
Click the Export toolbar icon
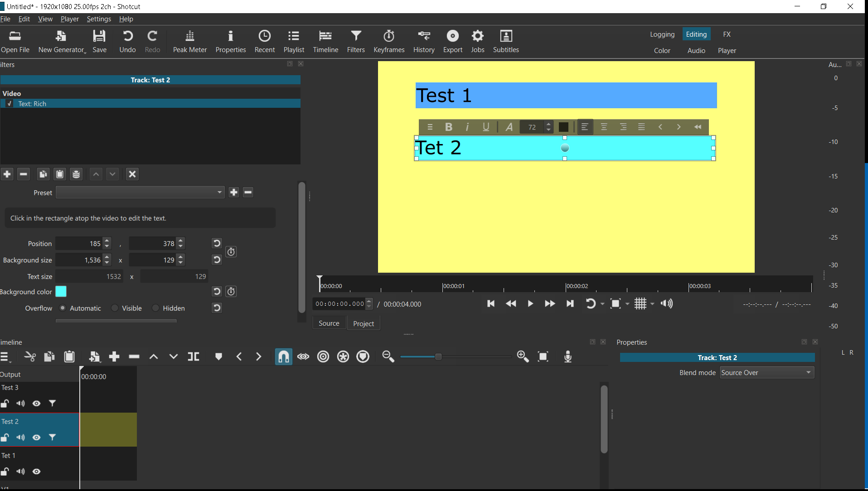(x=452, y=41)
